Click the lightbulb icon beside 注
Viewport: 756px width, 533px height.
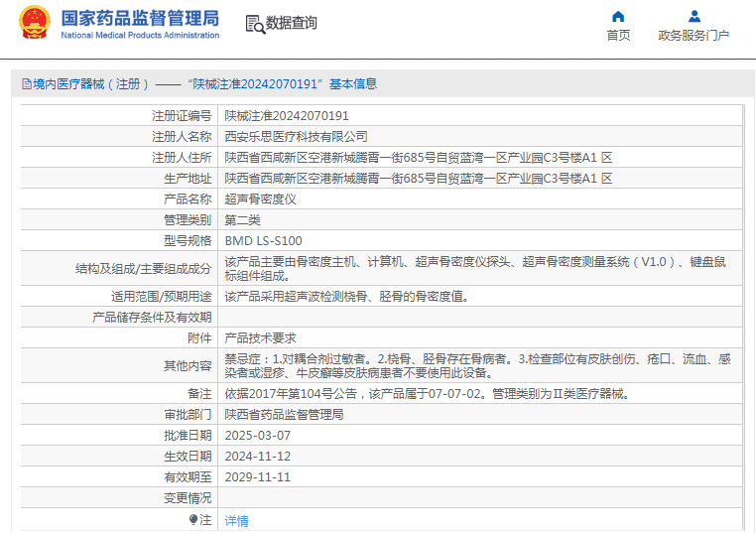point(193,519)
